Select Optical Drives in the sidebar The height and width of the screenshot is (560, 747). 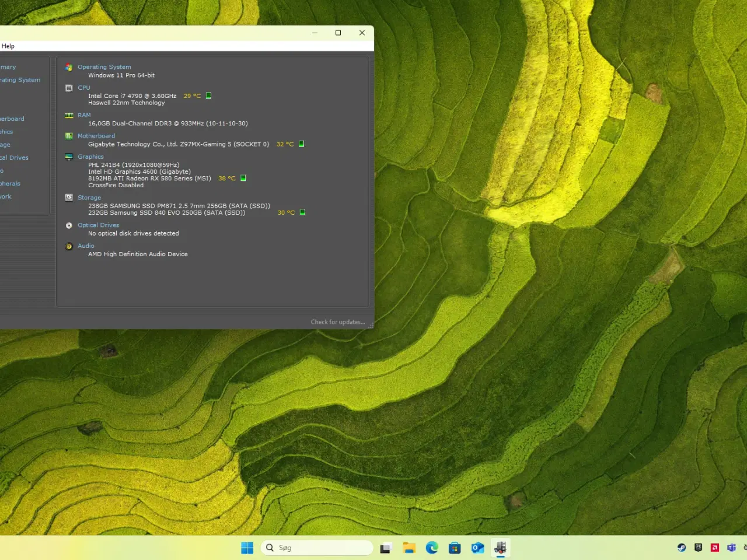click(15, 157)
